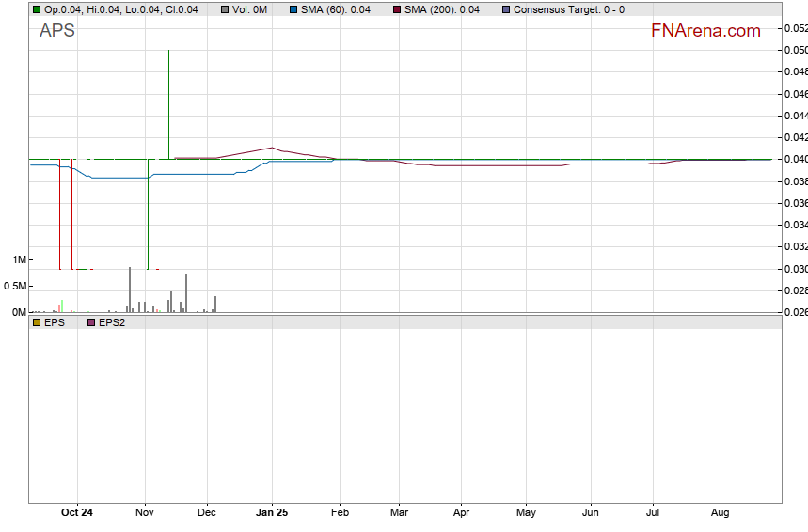The height and width of the screenshot is (532, 808).
Task: Click the Aug month axis label
Action: click(x=721, y=513)
